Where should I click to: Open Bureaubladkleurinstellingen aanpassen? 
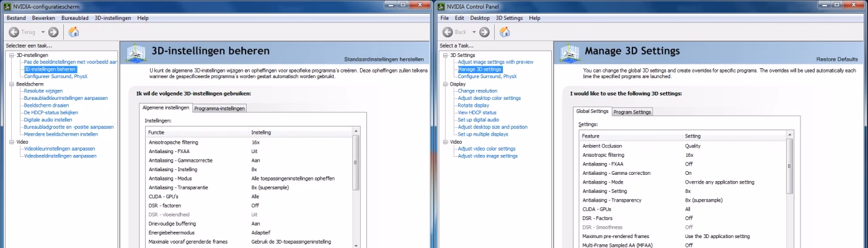coord(66,98)
